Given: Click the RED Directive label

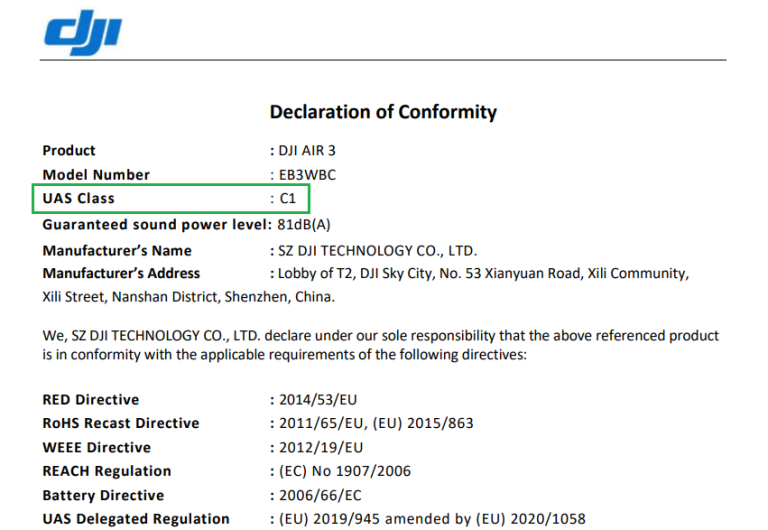Looking at the screenshot, I should click(x=91, y=400).
